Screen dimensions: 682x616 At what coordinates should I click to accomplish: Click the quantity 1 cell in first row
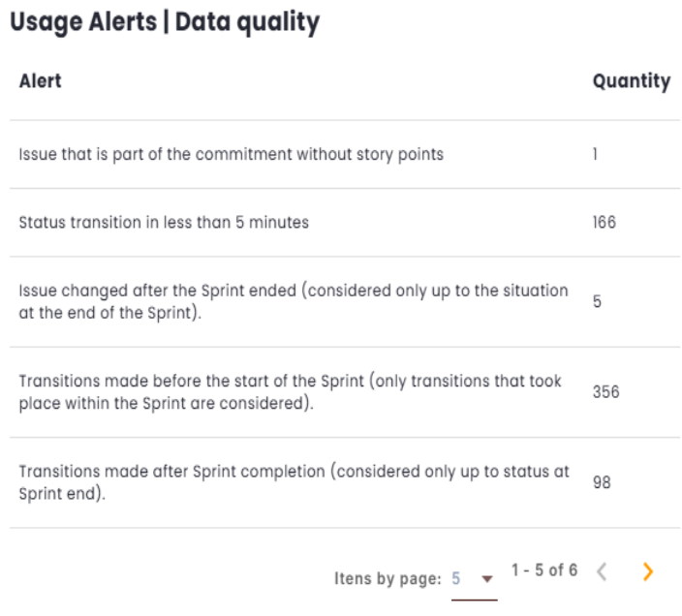[x=596, y=154]
